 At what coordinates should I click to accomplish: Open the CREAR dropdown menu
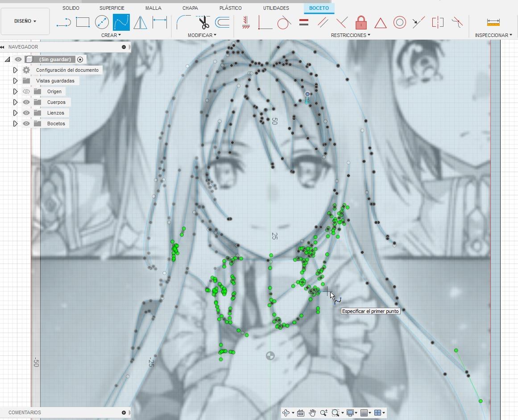tap(111, 35)
